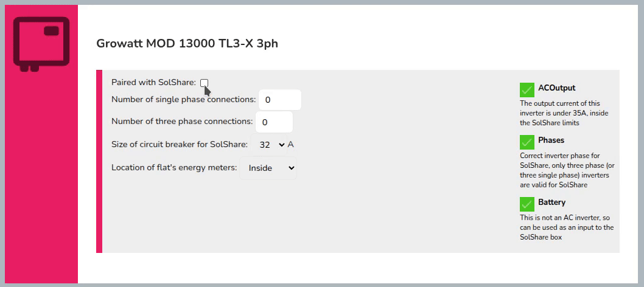The height and width of the screenshot is (287, 644).
Task: Click the green checkmark beside ACOutput
Action: pos(527,90)
